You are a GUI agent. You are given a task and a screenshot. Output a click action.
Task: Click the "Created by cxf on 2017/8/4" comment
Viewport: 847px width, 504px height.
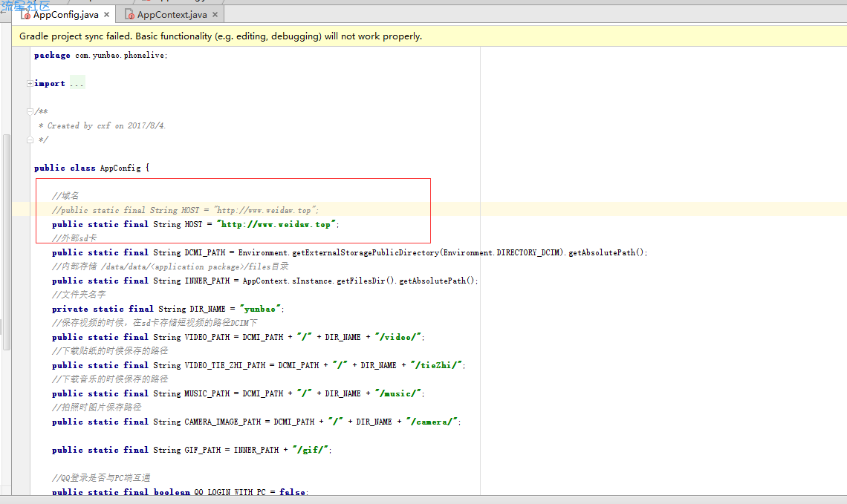[102, 125]
